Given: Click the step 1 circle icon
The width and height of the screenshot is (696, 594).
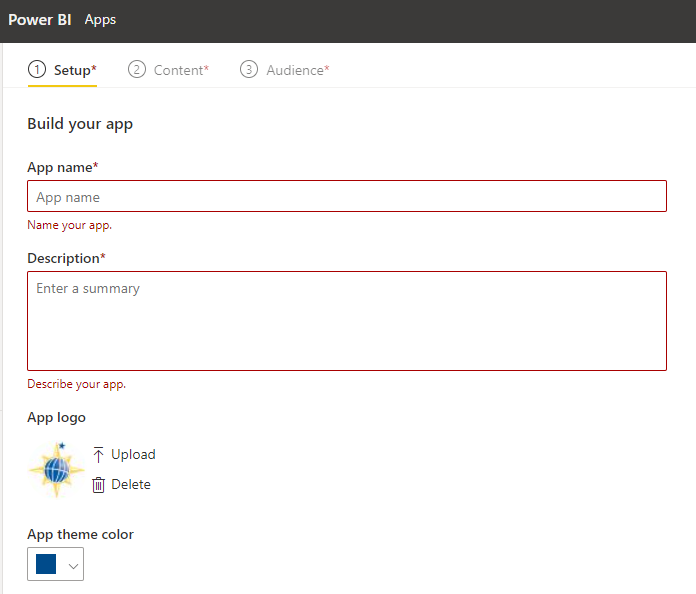Looking at the screenshot, I should [x=37, y=70].
